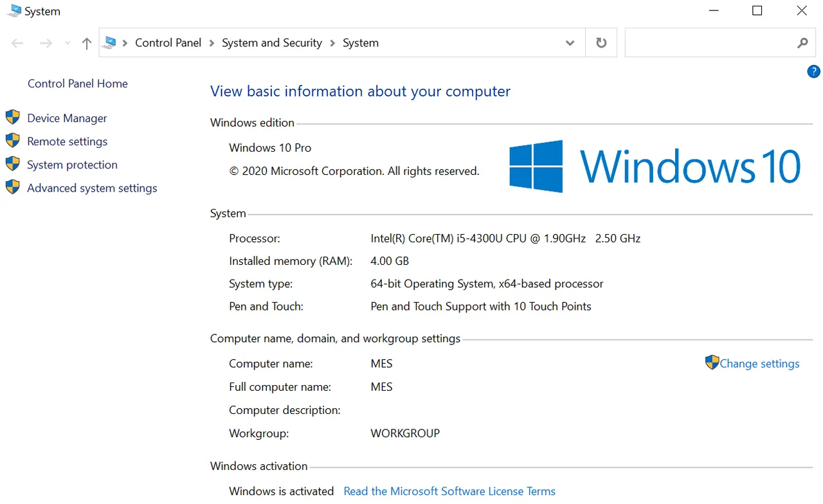Maximize the System window
The image size is (823, 504).
click(x=757, y=11)
